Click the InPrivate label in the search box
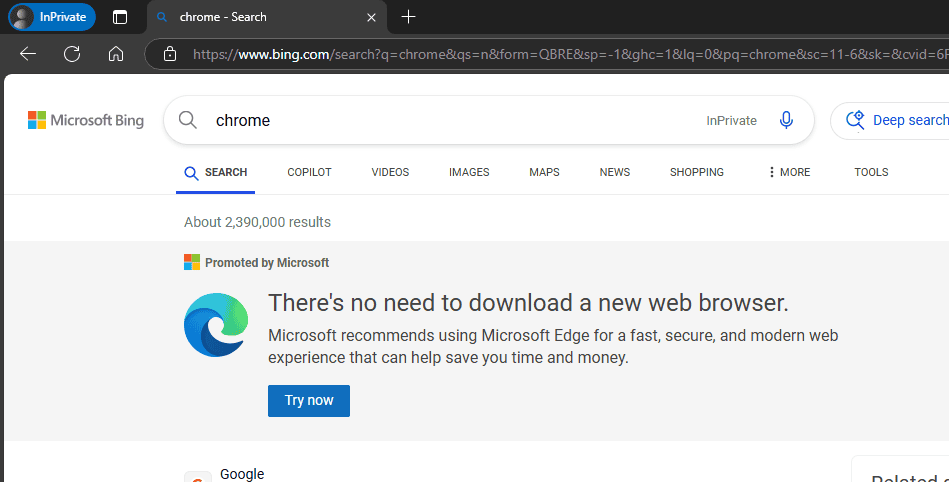The image size is (949, 482). 731,120
